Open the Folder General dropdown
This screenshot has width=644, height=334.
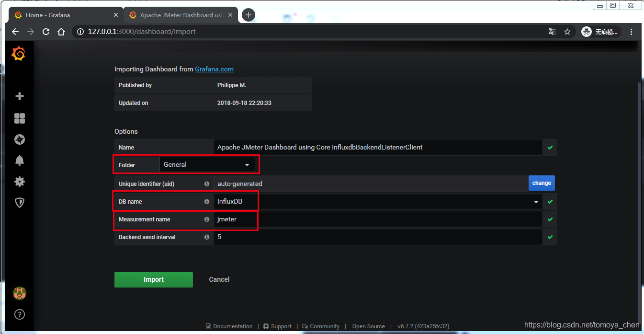point(207,164)
